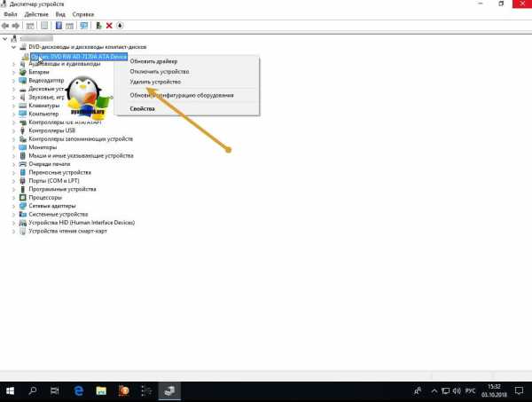Collapse the DVD-дисководы category

pyautogui.click(x=14, y=46)
